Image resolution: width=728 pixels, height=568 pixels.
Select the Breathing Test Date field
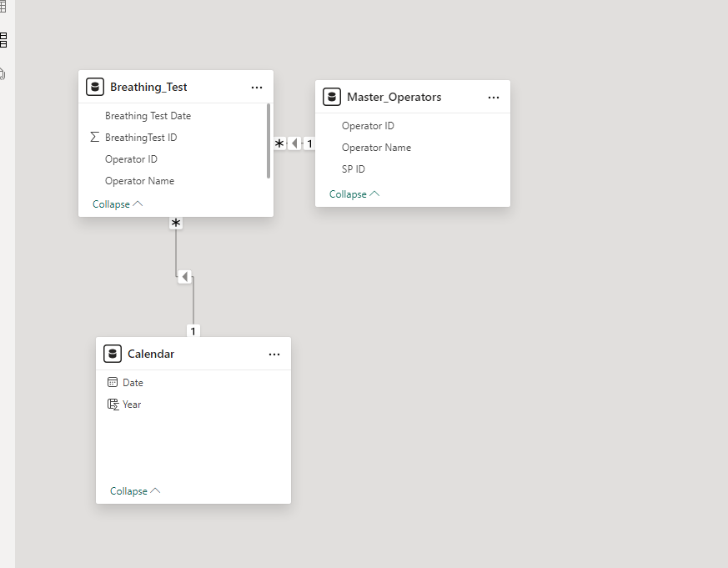(148, 116)
